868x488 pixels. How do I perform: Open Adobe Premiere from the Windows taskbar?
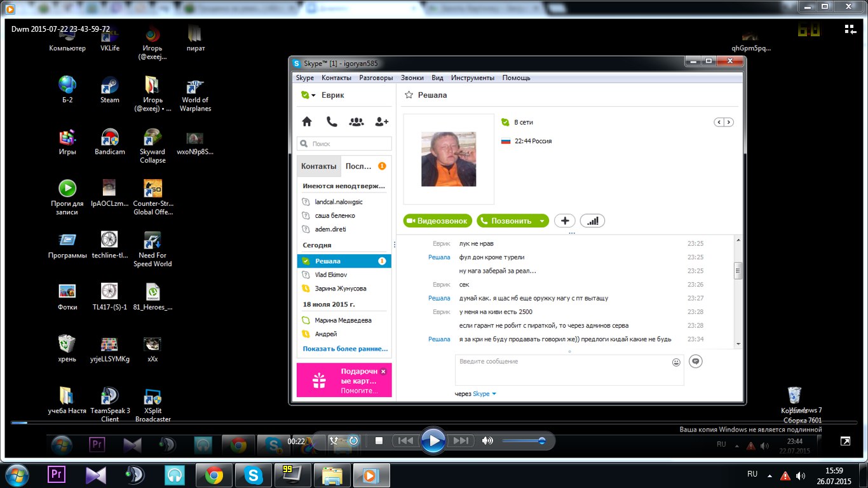coord(57,475)
